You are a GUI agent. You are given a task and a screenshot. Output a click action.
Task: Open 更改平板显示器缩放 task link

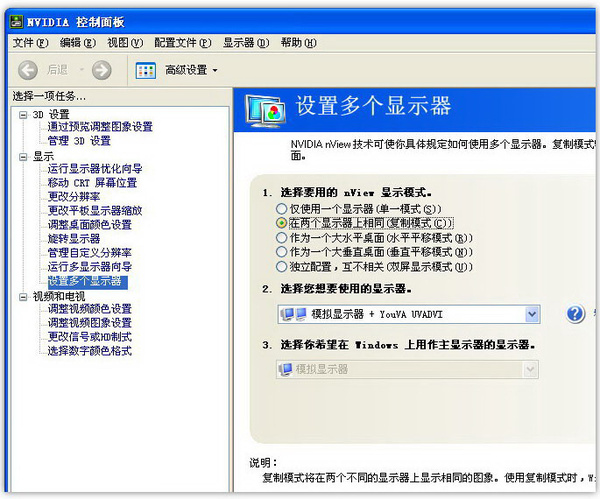coord(95,210)
